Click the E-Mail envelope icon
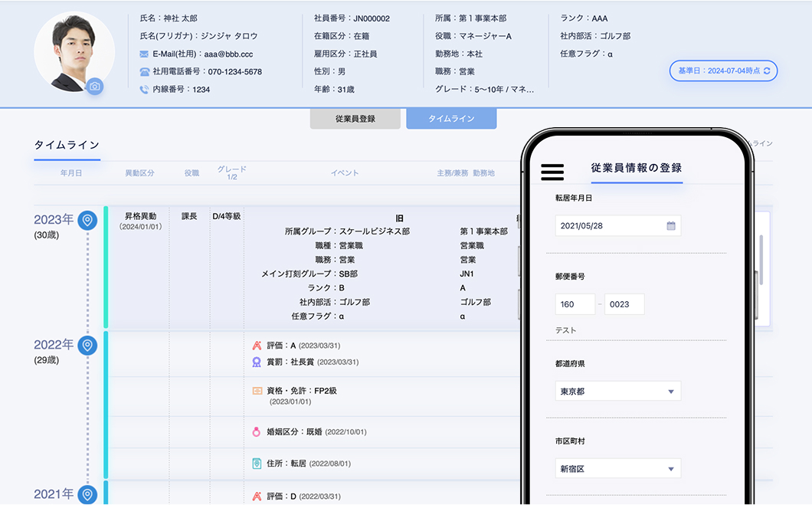The height and width of the screenshot is (505, 812). [x=144, y=54]
